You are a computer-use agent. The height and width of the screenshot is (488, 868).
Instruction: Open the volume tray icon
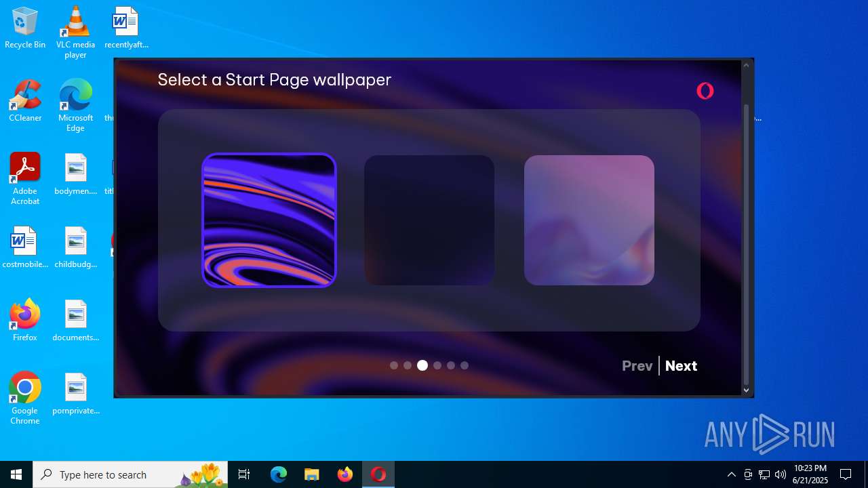pos(781,474)
